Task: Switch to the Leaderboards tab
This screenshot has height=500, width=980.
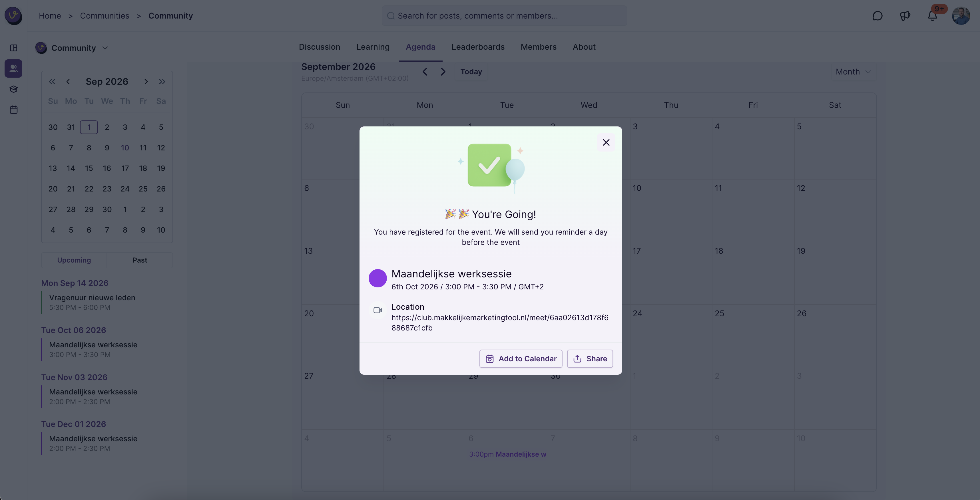Action: pos(478,47)
